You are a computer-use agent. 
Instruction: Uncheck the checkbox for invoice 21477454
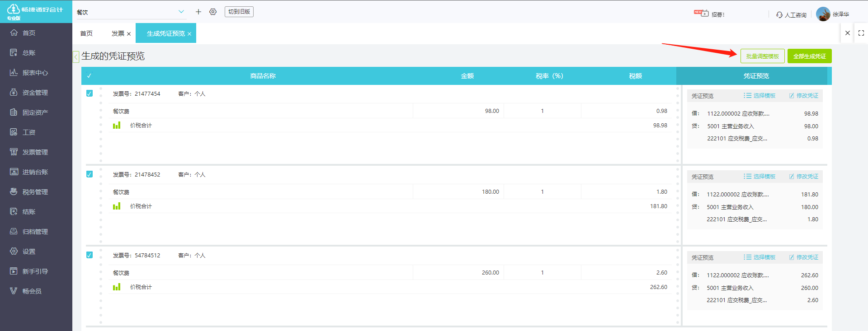90,93
